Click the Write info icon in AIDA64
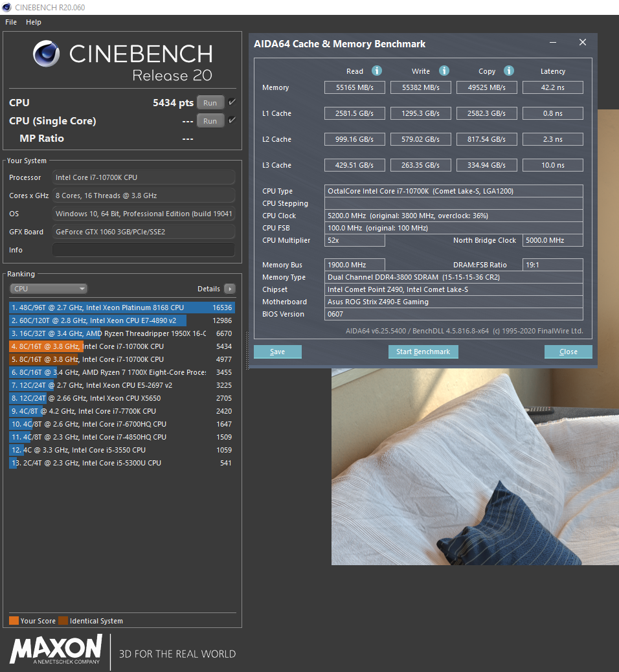Image resolution: width=619 pixels, height=672 pixels. click(444, 71)
